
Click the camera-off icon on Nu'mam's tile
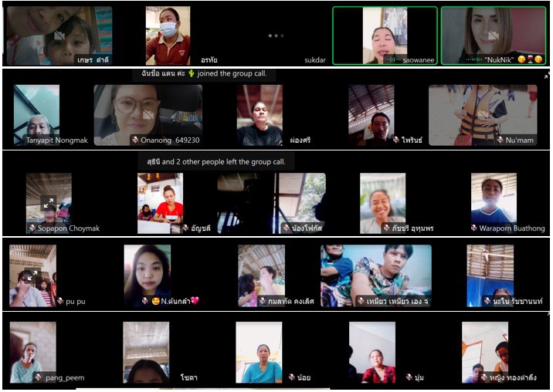483,115
